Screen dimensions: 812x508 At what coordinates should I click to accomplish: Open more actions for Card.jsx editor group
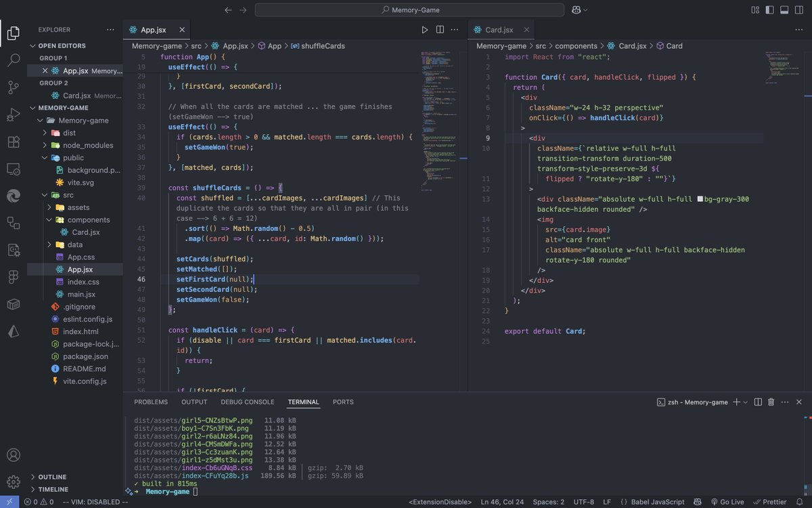tap(798, 30)
